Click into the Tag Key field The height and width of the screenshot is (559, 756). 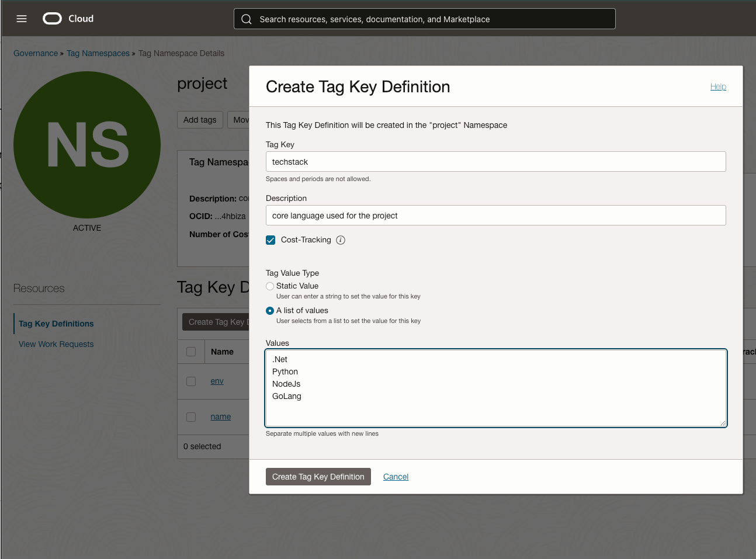[495, 162]
